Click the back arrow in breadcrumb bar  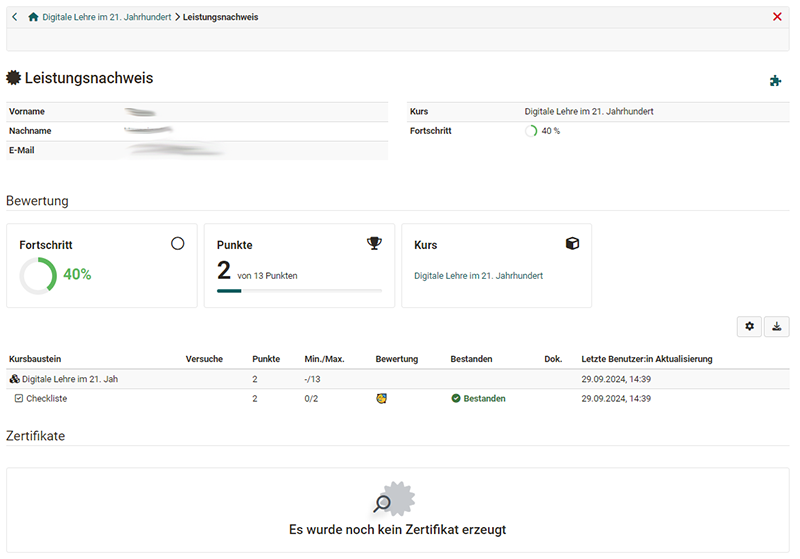[14, 17]
